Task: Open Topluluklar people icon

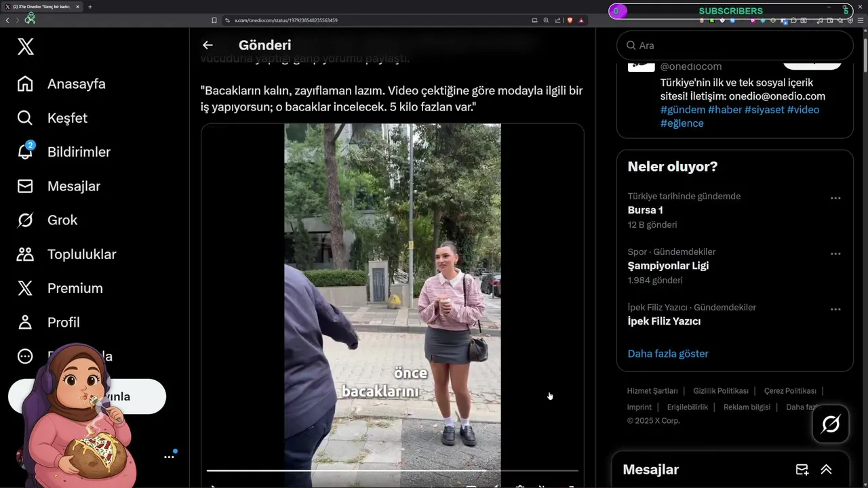Action: (25, 254)
